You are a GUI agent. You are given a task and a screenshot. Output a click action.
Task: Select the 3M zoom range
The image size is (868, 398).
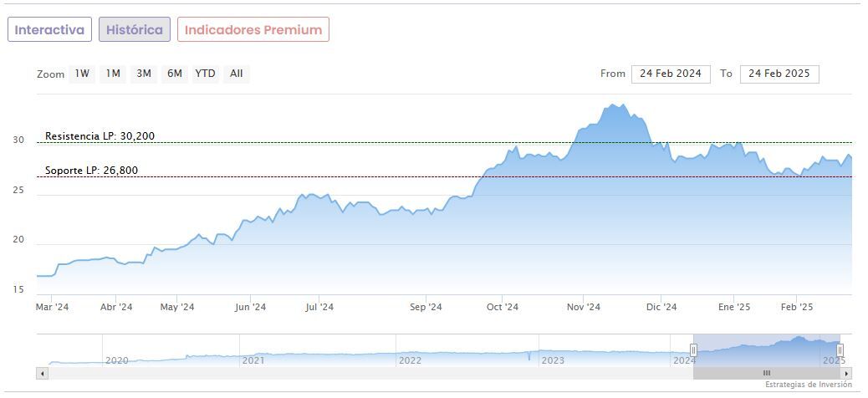click(x=144, y=74)
